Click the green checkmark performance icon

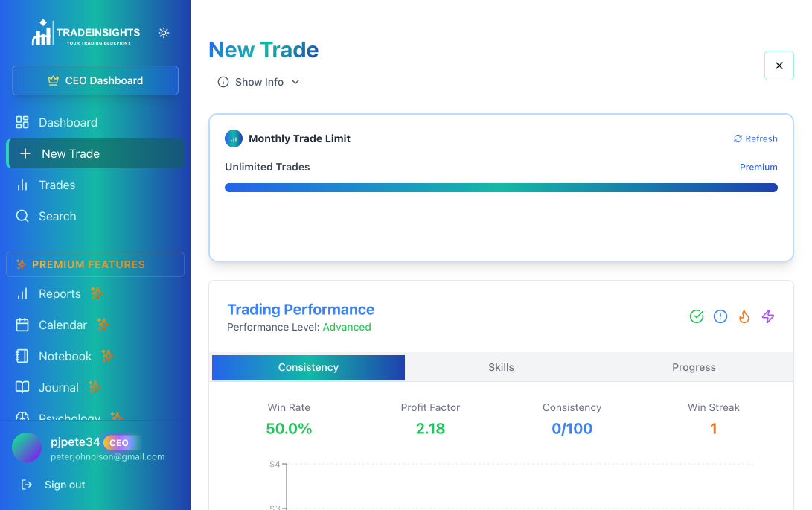(x=697, y=316)
